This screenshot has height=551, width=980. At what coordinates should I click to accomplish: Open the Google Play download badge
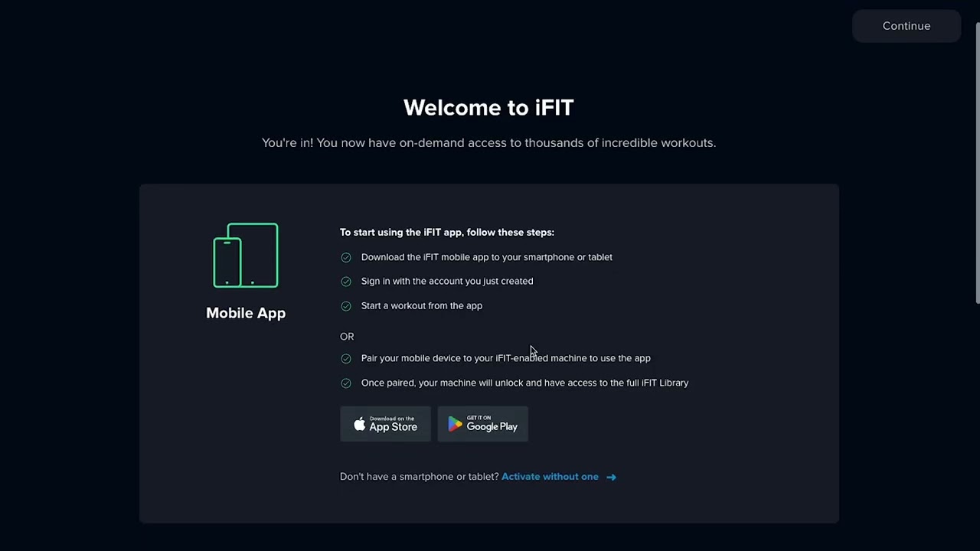click(x=482, y=424)
